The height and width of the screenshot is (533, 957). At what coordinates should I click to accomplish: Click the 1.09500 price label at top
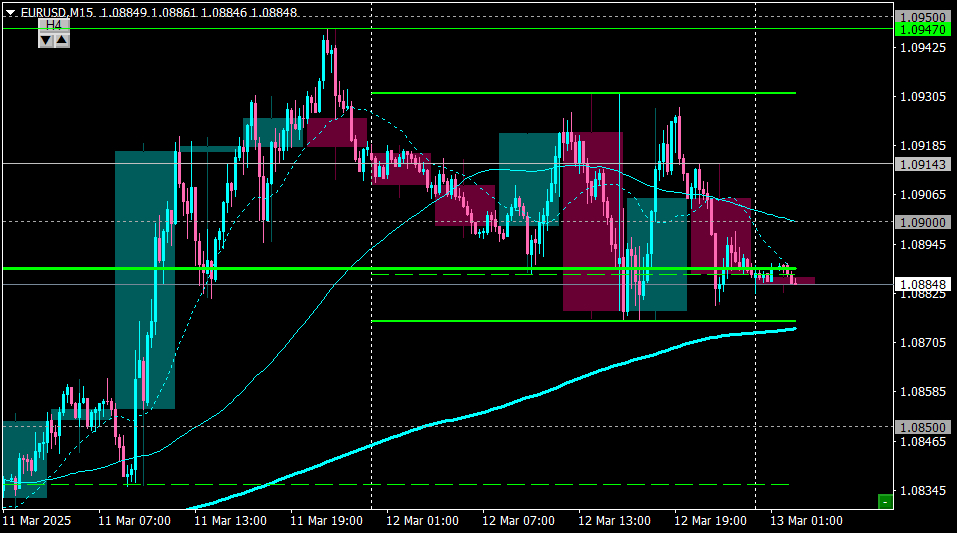(923, 17)
